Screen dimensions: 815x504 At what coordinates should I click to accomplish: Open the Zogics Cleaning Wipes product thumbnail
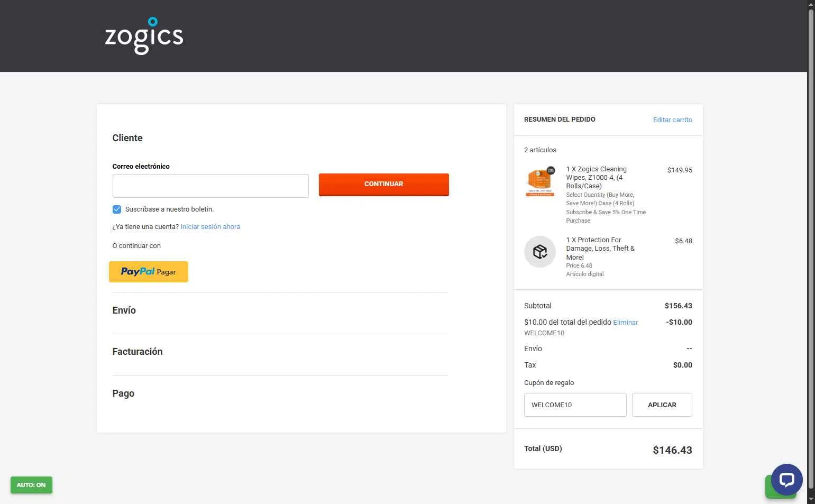tap(539, 181)
